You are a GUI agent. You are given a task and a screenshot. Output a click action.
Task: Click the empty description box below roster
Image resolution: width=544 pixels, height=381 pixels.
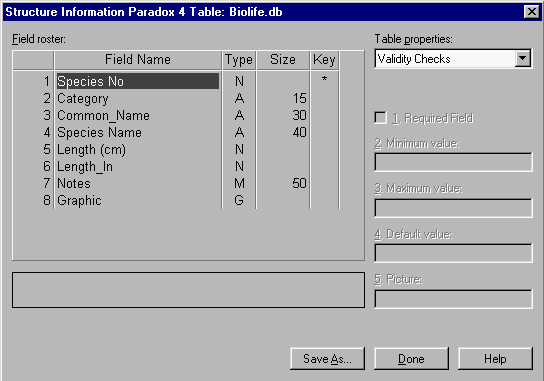pos(188,290)
